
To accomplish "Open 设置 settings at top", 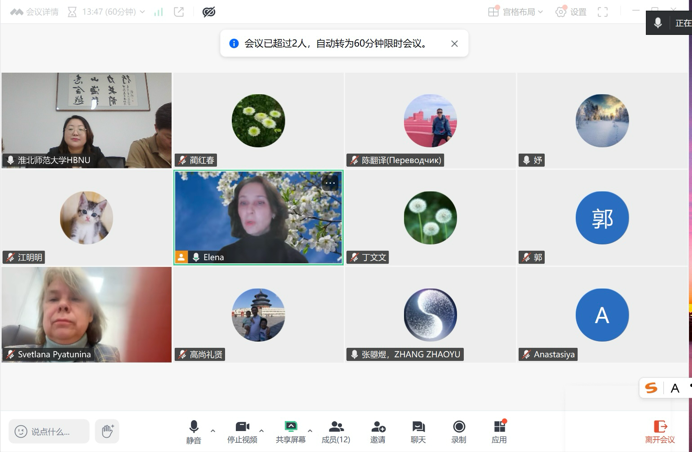I will (571, 12).
